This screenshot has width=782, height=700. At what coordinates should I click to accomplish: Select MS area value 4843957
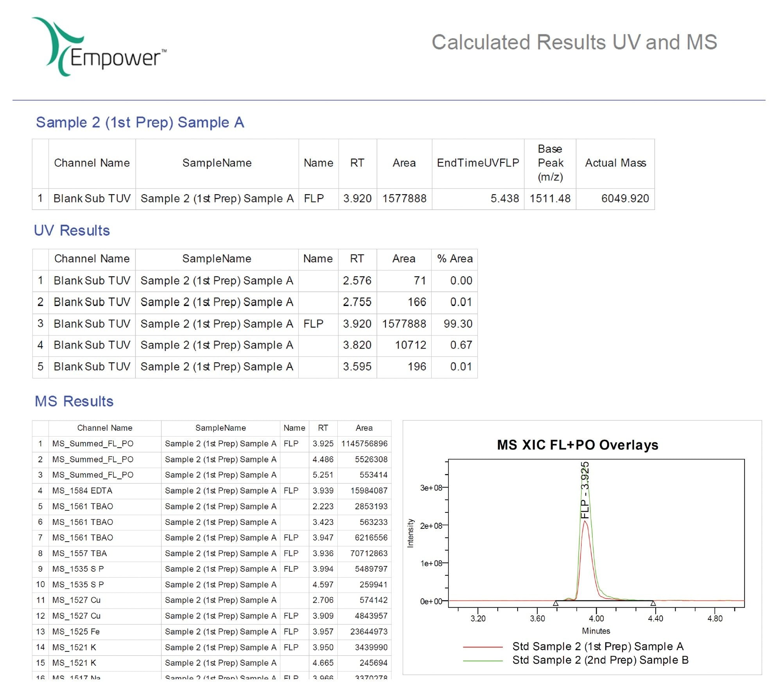click(371, 616)
